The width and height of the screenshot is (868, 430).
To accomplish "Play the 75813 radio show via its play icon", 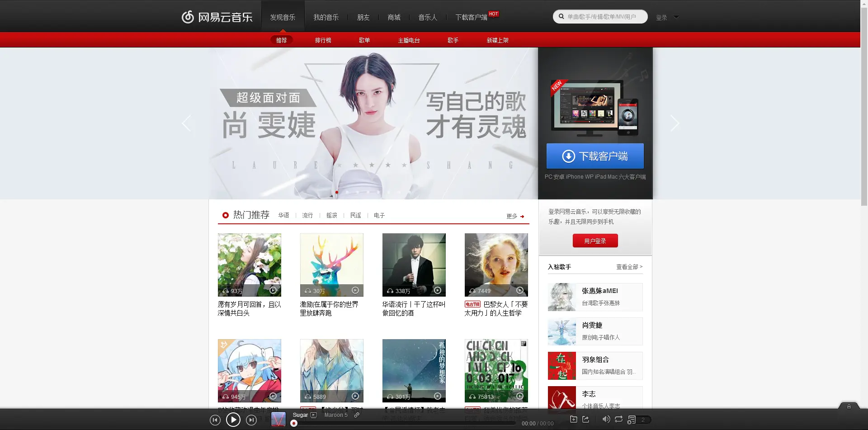I will click(520, 396).
